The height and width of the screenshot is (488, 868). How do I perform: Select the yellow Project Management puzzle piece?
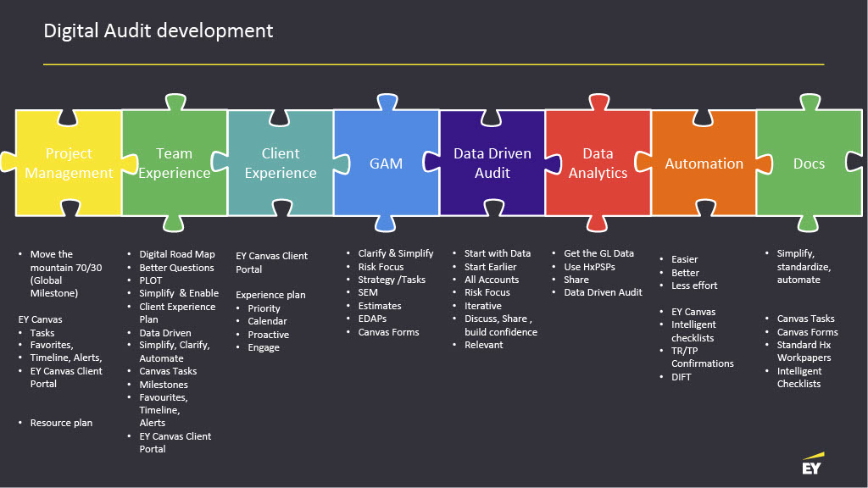70,163
